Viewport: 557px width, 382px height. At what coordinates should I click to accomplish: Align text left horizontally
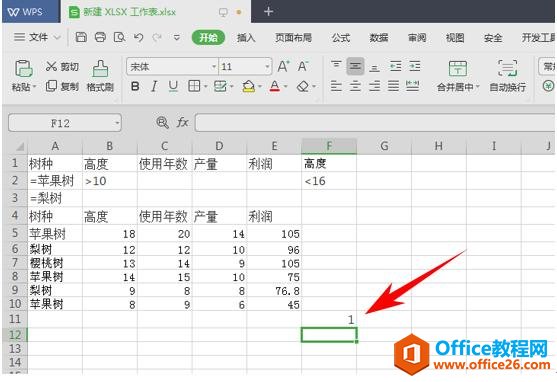tap(336, 86)
